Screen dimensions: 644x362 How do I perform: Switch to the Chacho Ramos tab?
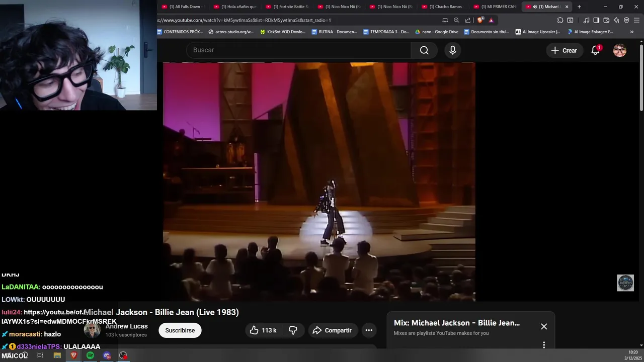442,7
